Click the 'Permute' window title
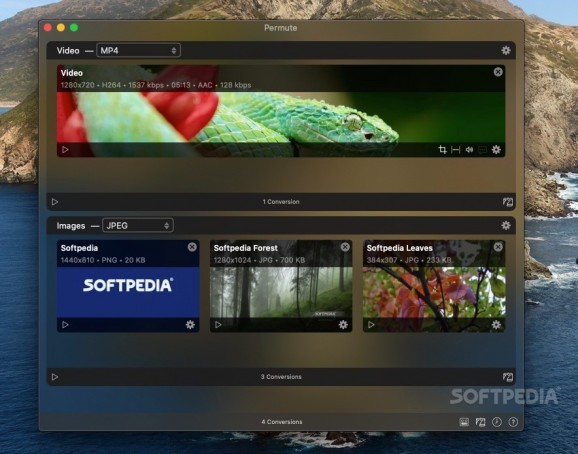Screen dimensions: 578x454 [281, 28]
